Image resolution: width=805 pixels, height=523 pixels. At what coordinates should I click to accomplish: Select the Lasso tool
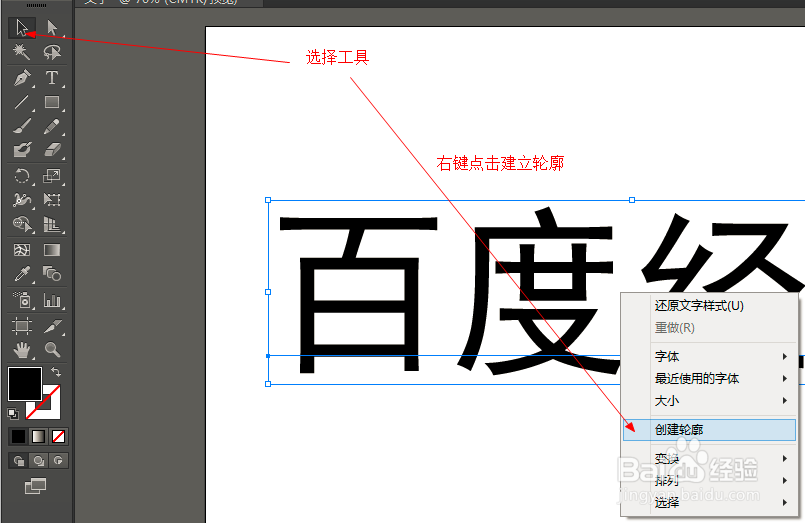tap(52, 52)
